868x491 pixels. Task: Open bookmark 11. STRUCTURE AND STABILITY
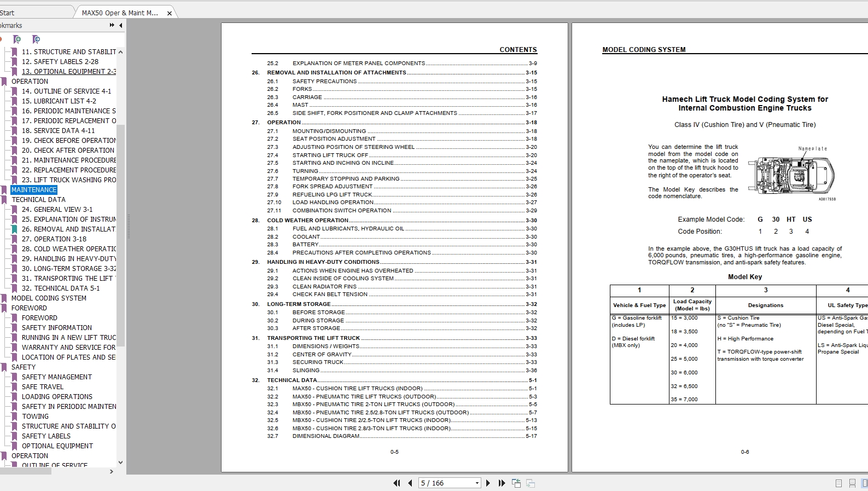click(x=69, y=52)
